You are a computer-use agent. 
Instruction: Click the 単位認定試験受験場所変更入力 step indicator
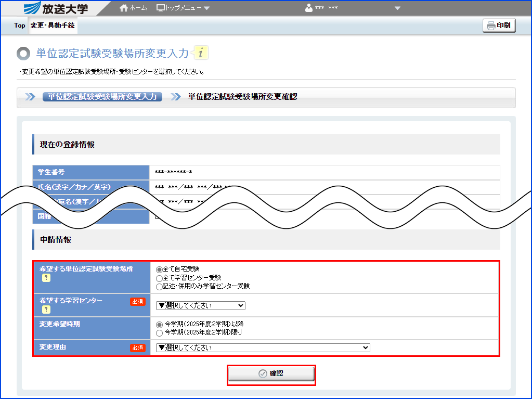[102, 97]
